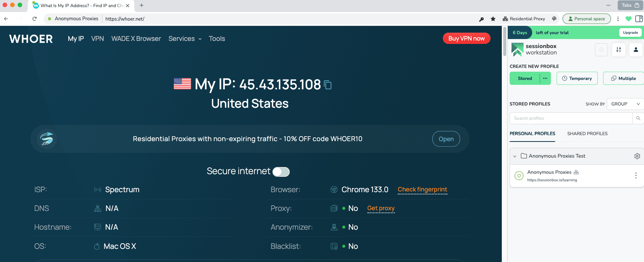Create Multiple profiles
This screenshot has height=262, width=644.
click(623, 78)
